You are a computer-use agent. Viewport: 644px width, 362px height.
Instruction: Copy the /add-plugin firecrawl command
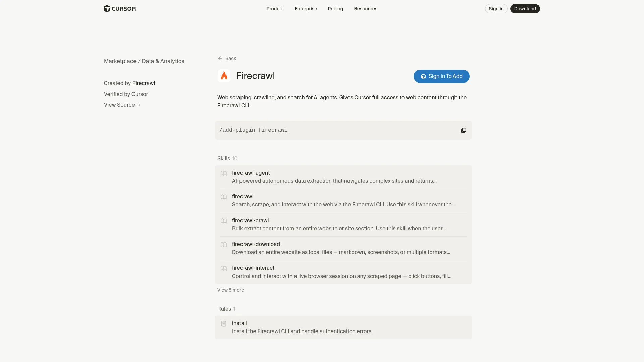tap(463, 130)
